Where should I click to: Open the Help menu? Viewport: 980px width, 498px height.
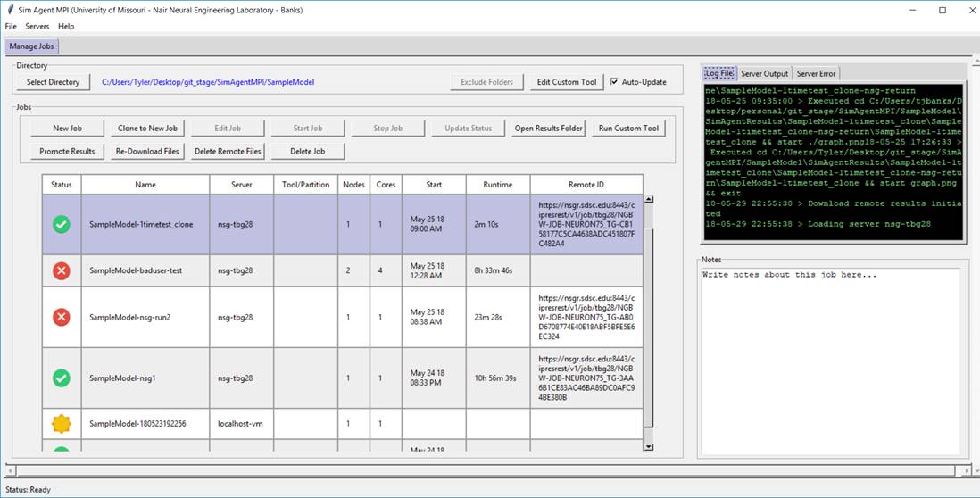click(66, 26)
